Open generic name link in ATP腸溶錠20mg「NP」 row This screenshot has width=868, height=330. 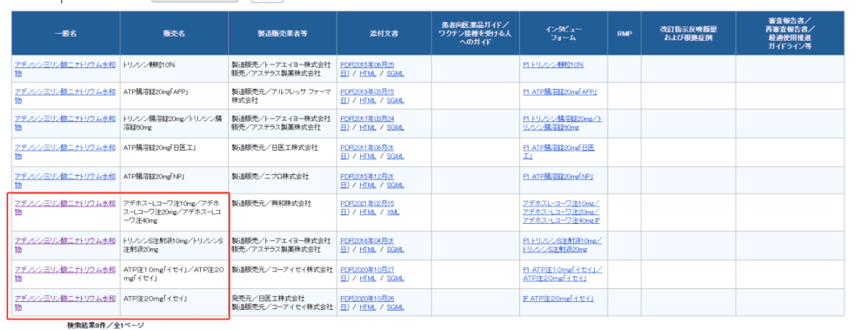tap(65, 181)
